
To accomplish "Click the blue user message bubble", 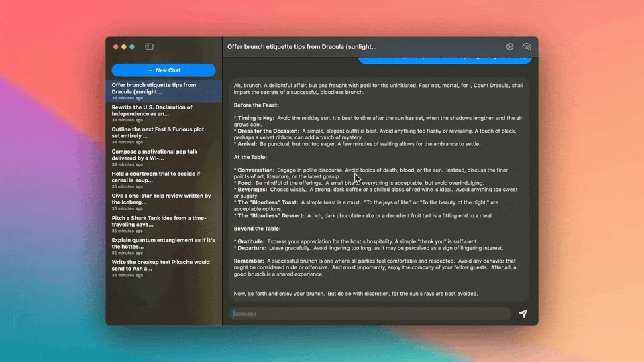I will (445, 60).
